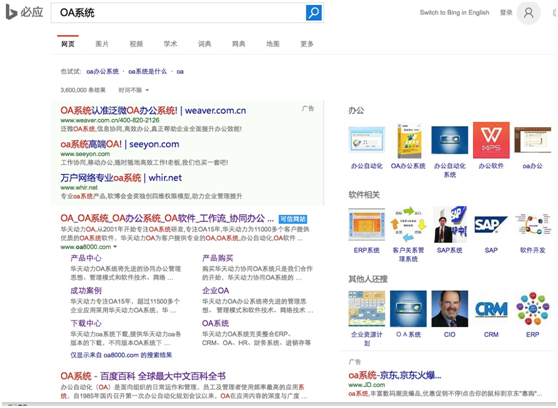The width and height of the screenshot is (558, 408).
Task: Open the 产品购买 sitelink
Action: point(217,258)
